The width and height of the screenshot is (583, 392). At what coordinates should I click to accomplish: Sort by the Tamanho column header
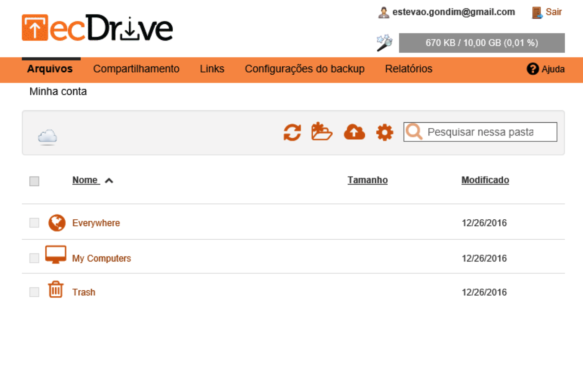coord(368,180)
